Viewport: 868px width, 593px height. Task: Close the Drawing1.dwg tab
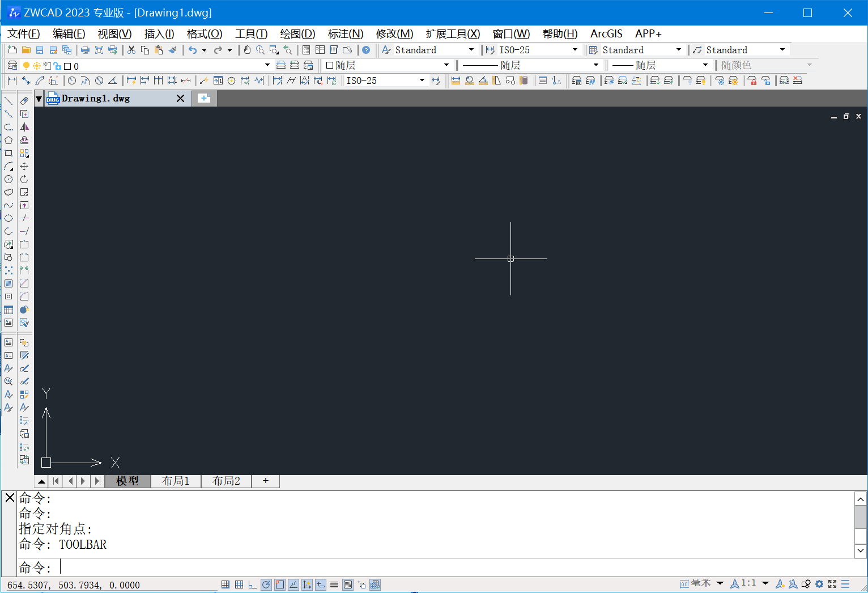(x=180, y=99)
